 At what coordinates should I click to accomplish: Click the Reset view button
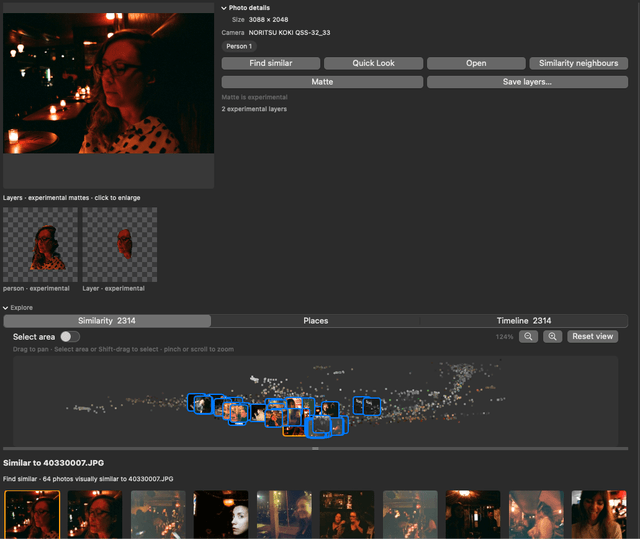tap(592, 337)
